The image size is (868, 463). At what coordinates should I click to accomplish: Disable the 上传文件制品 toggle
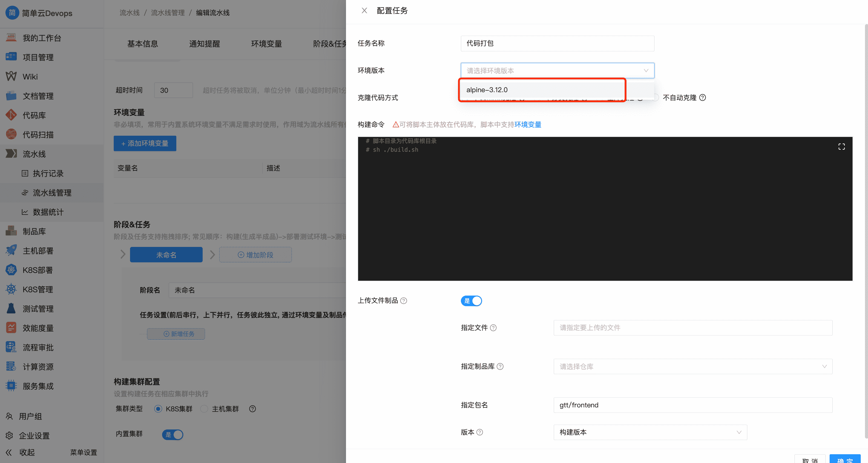[x=471, y=301]
